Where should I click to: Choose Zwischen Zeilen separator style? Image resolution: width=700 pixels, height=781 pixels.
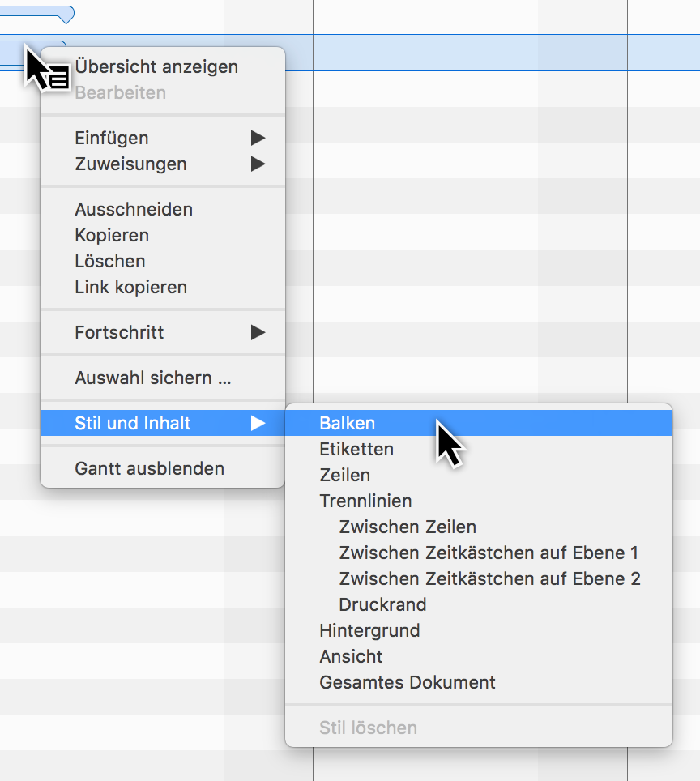click(x=408, y=527)
